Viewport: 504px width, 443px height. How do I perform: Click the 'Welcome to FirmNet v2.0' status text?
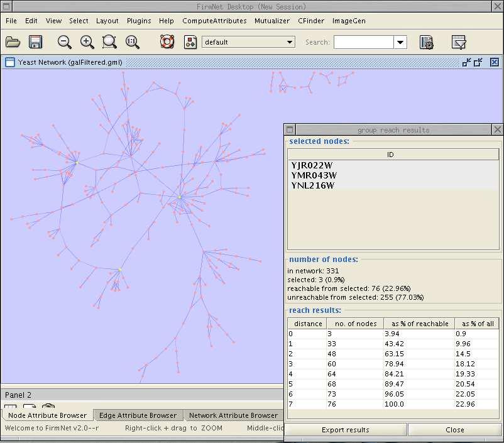point(52,428)
